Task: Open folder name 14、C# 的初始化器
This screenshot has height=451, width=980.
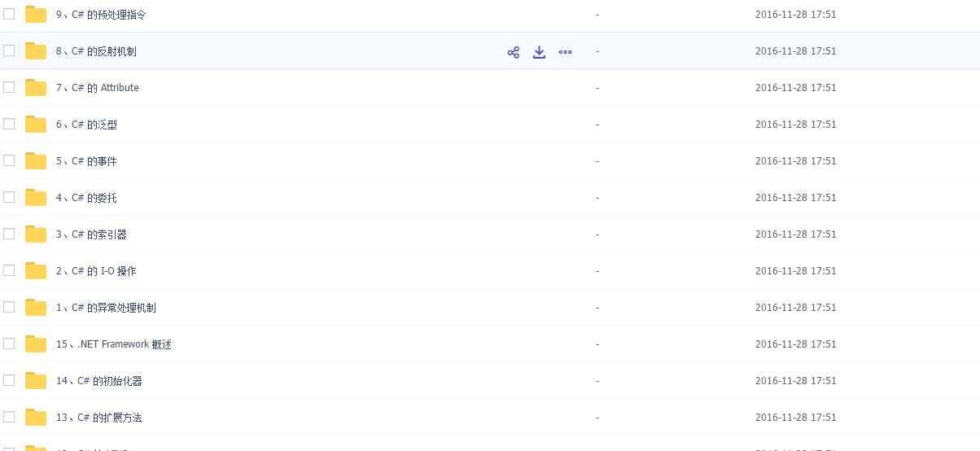Action: 99,381
